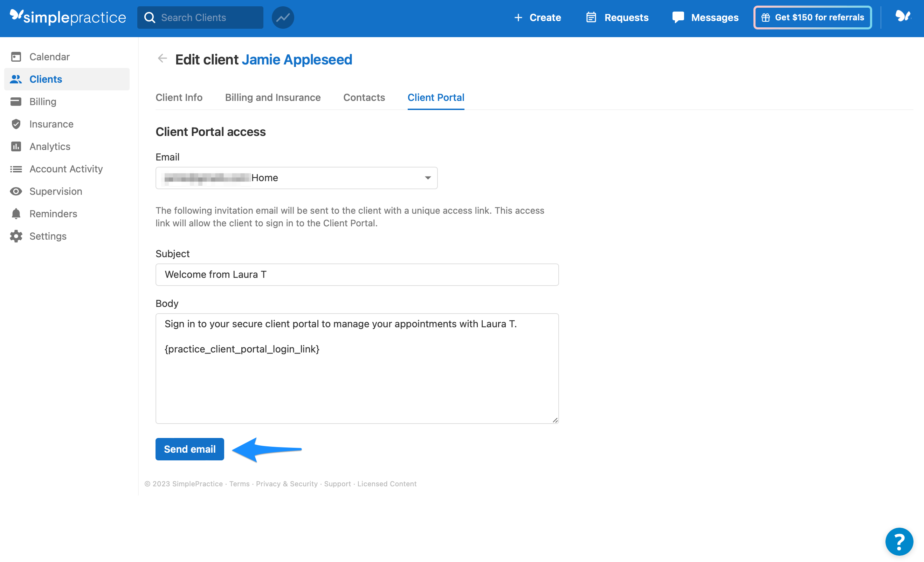Go back using the arrow beside Edit client
This screenshot has width=924, height=562.
162,59
